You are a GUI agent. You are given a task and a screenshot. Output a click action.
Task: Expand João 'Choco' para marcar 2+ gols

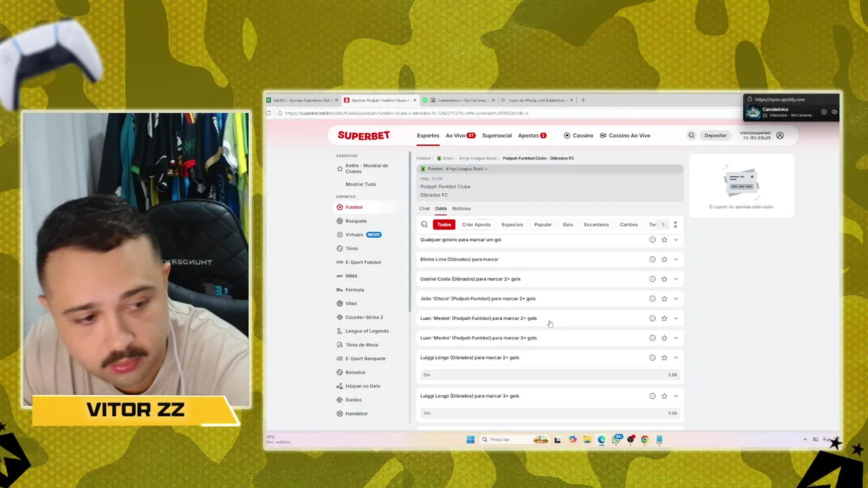(x=675, y=299)
